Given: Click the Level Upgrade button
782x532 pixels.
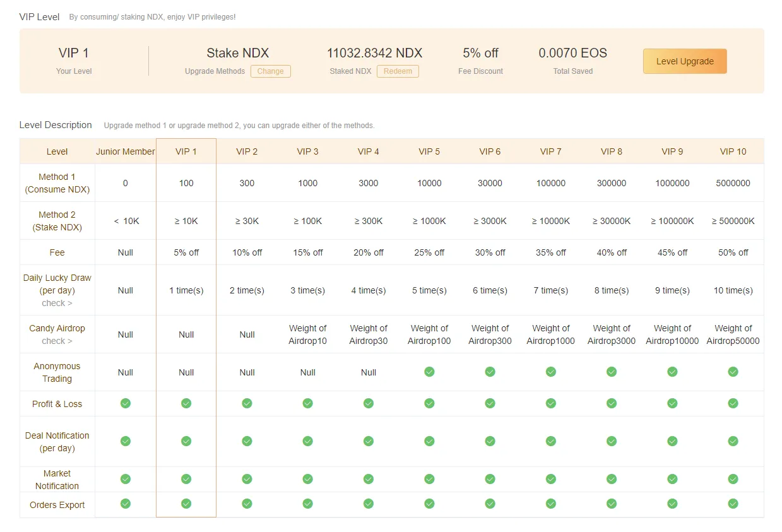Looking at the screenshot, I should 685,61.
